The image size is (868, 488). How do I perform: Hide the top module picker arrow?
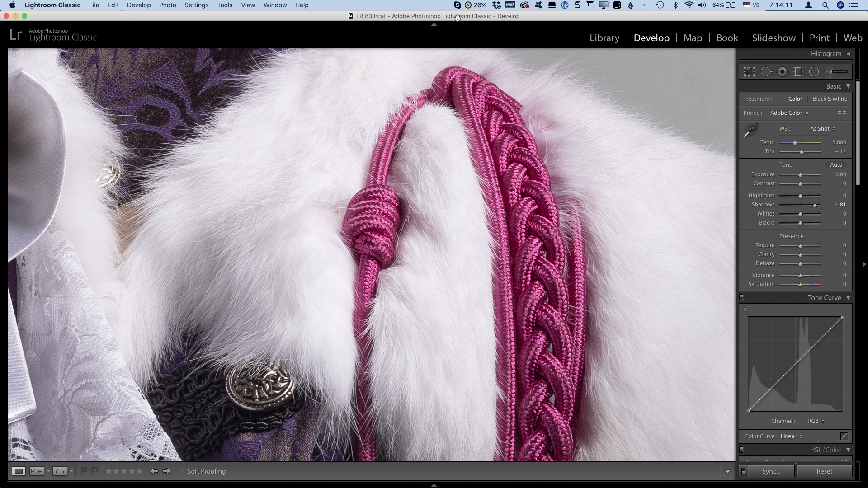434,24
